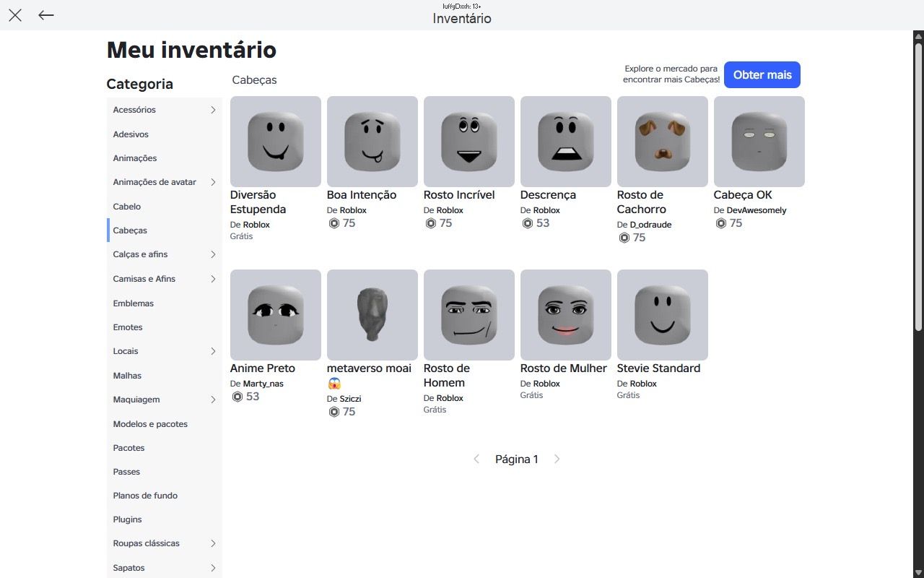Visit the D_odraude creator profile link
This screenshot has width=924, height=578.
click(650, 225)
